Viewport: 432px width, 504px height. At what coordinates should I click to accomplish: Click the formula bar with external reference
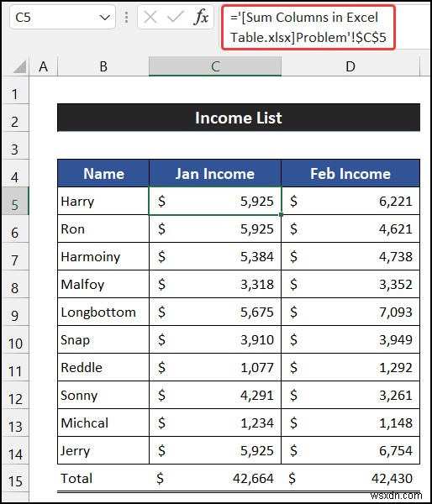click(308, 28)
